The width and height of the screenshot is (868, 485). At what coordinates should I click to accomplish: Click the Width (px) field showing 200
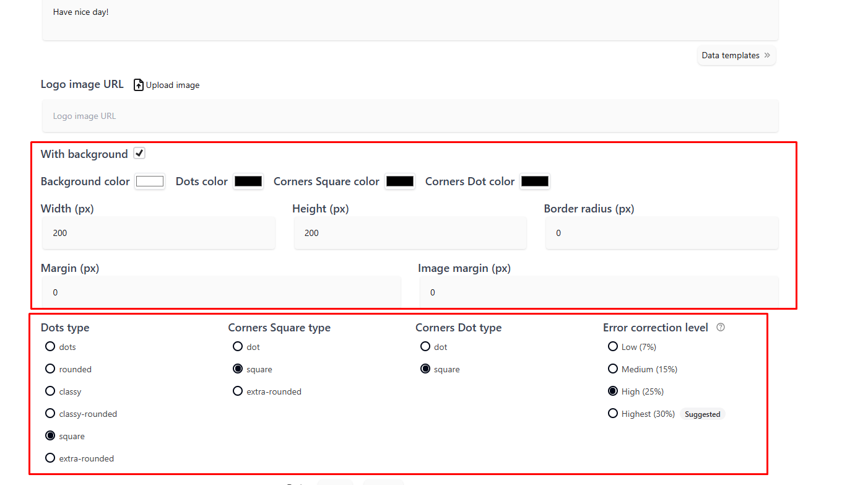coord(158,233)
